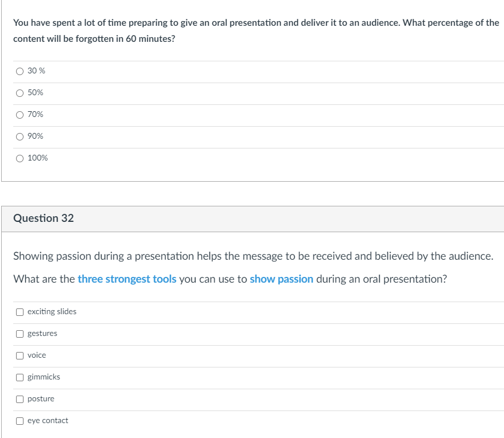
Task: Click the "voice" answer label
Action: coord(37,355)
